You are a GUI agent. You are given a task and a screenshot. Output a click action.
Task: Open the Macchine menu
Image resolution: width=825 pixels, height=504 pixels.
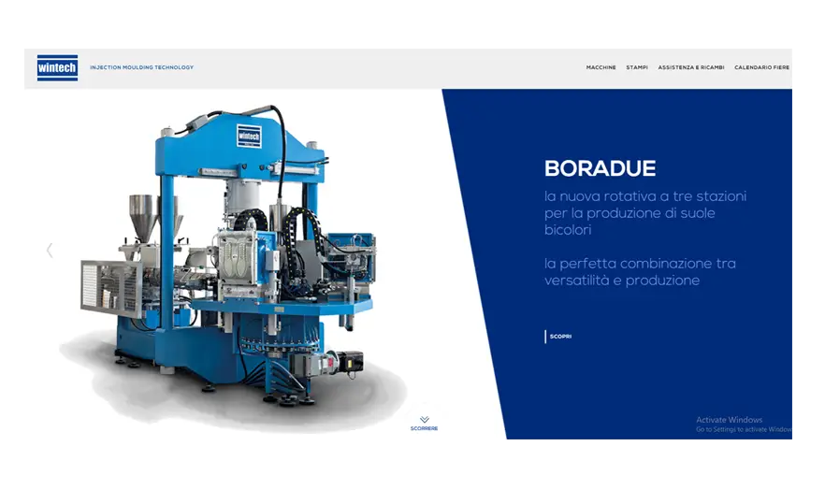(601, 67)
